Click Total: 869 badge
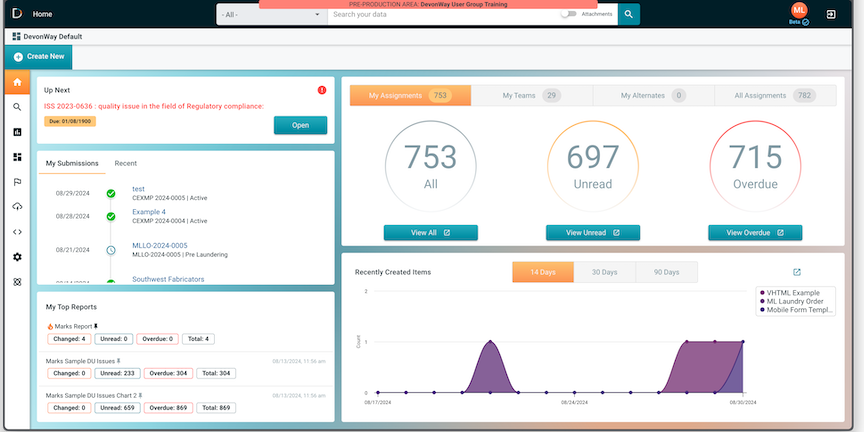The height and width of the screenshot is (432, 864). tap(216, 408)
